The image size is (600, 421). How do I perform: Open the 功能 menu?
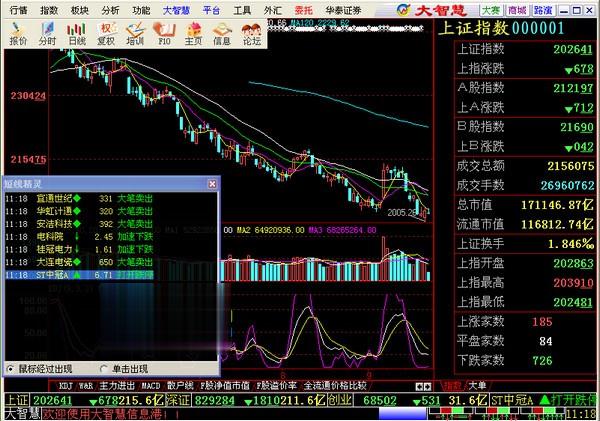[141, 10]
